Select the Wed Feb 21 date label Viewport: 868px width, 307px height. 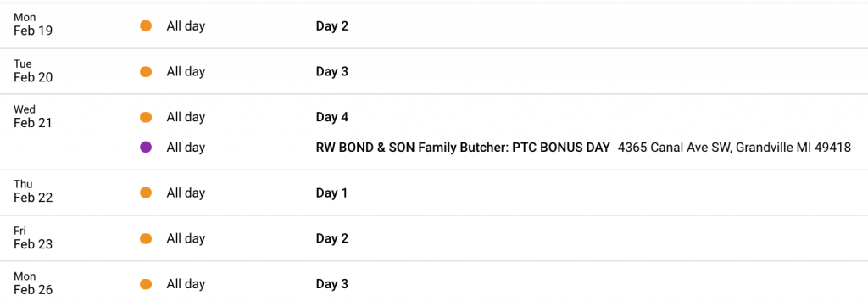point(33,116)
